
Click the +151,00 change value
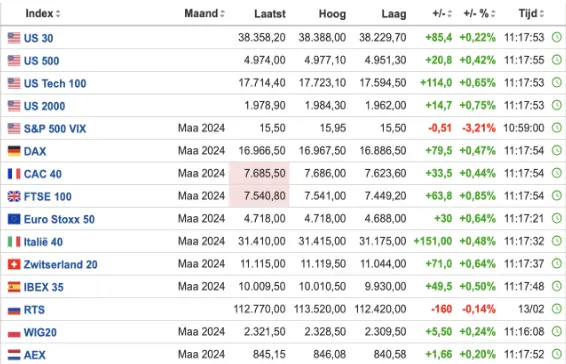coord(433,241)
